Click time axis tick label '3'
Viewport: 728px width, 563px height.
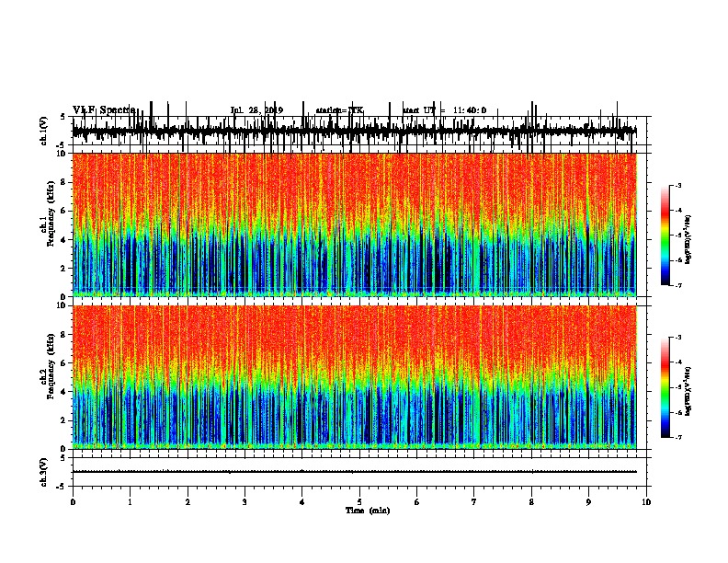(x=245, y=502)
